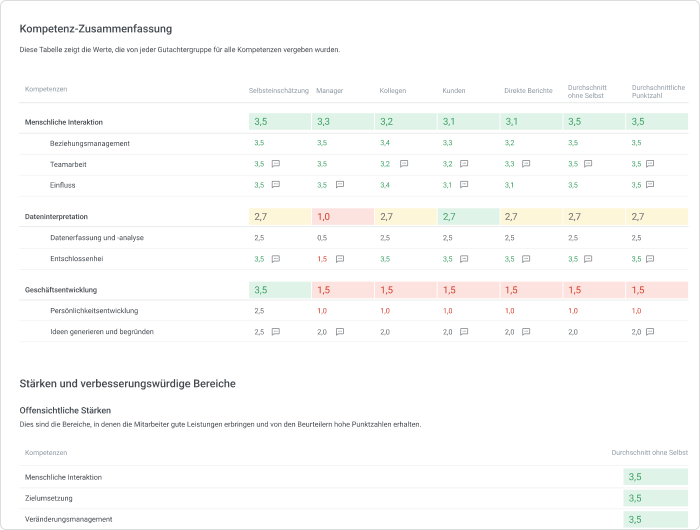Click the Einfluss row label
700x530 pixels.
tap(62, 185)
